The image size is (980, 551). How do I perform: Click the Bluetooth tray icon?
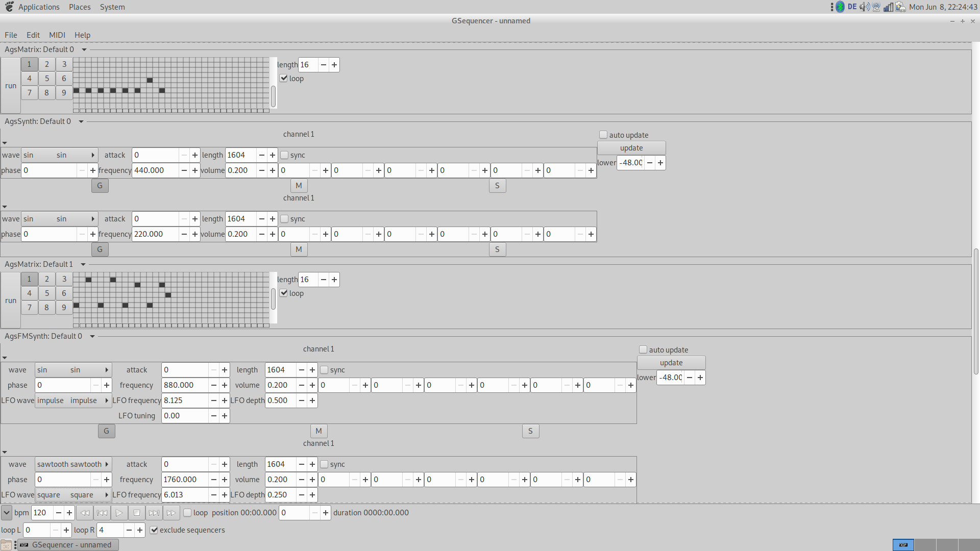(840, 7)
